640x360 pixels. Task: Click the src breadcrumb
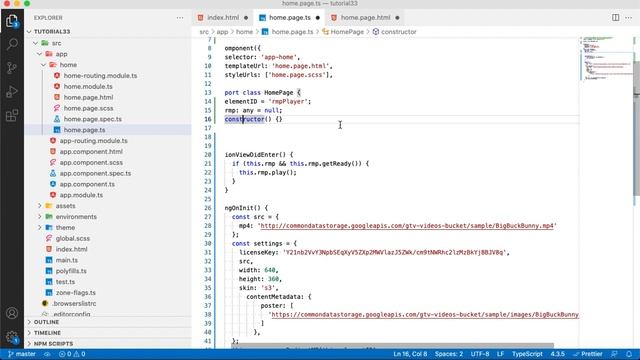pos(204,31)
